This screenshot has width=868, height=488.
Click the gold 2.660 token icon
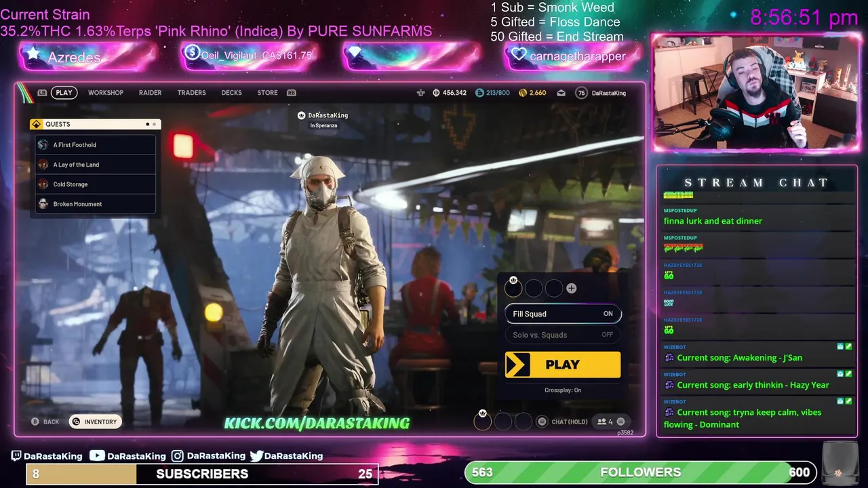point(522,93)
